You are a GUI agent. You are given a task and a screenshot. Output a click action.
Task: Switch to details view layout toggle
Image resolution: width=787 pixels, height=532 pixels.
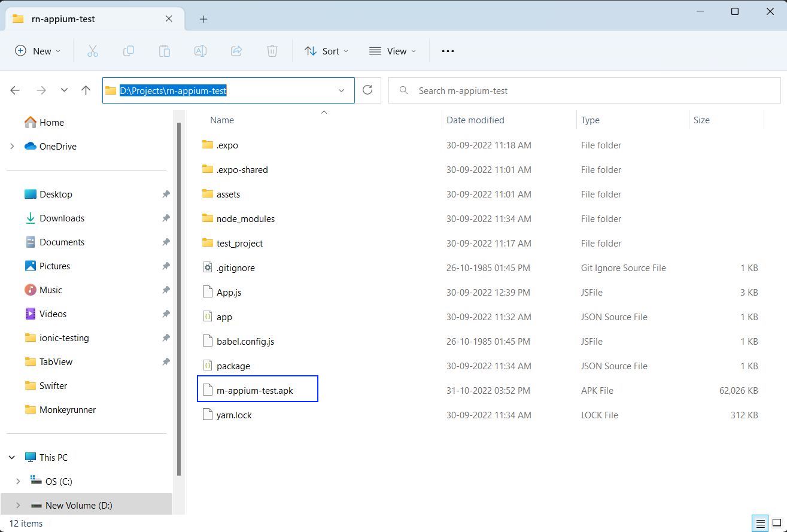tap(759, 523)
